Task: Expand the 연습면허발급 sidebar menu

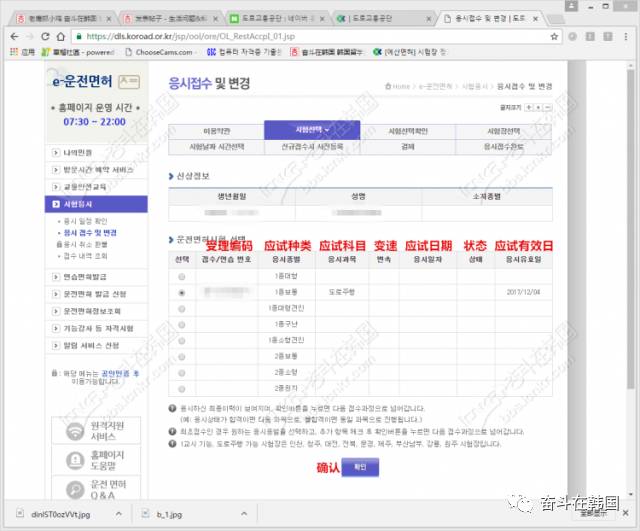Action: point(96,277)
